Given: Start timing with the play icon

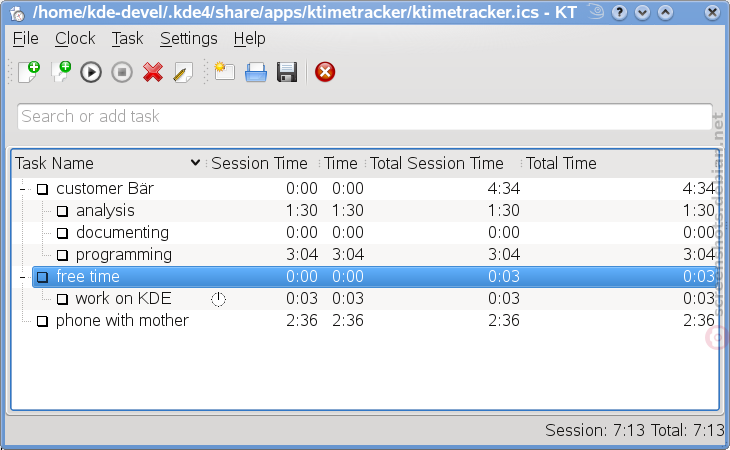Looking at the screenshot, I should [x=91, y=73].
